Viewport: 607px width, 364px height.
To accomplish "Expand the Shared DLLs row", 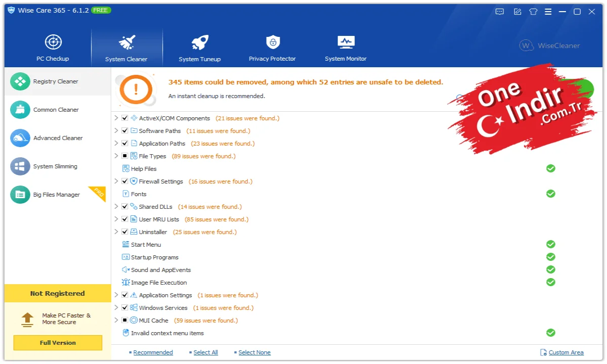I will tap(116, 207).
